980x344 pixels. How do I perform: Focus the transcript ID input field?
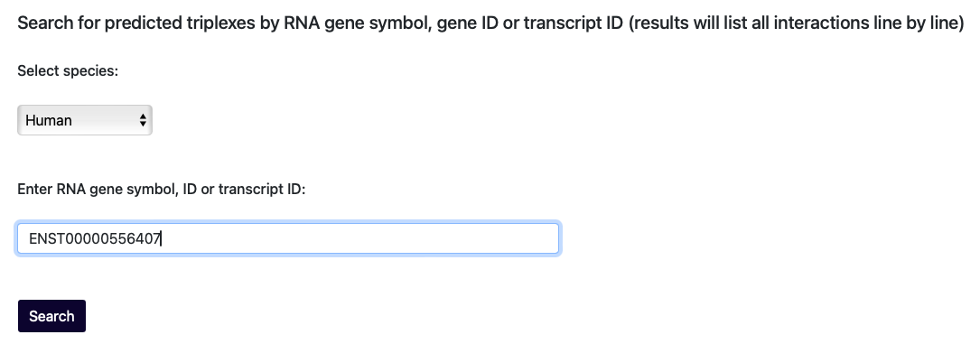click(x=287, y=238)
